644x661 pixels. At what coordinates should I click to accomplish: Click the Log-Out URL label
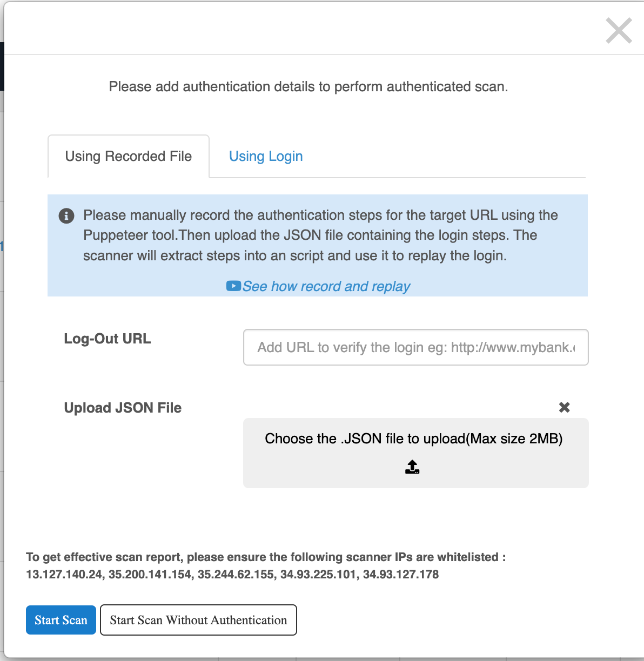(x=108, y=339)
